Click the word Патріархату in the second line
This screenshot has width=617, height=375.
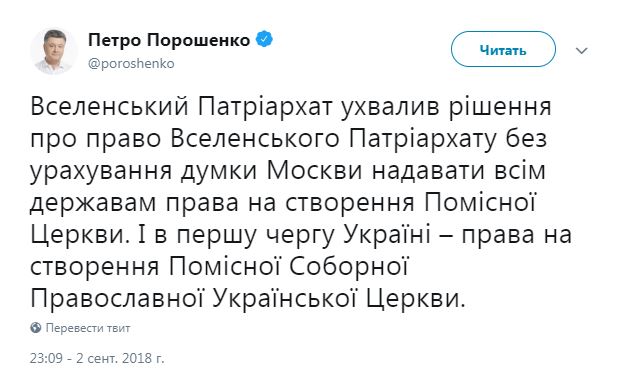pos(423,139)
